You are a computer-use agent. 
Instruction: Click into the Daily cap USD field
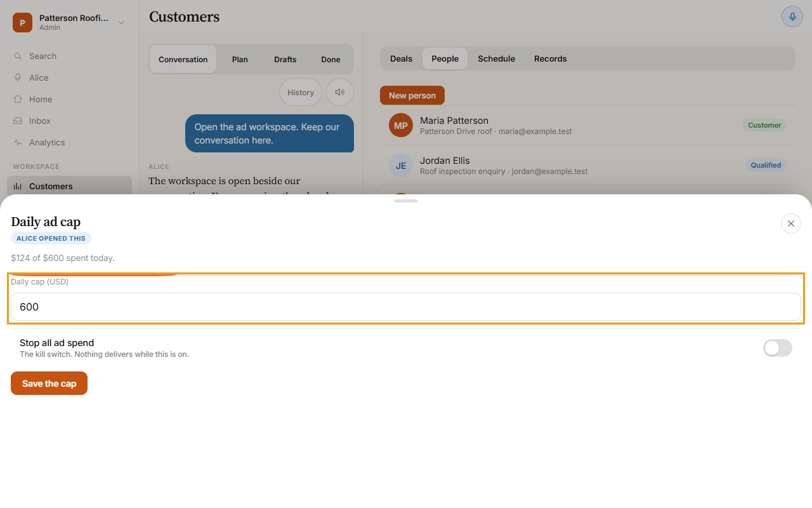(406, 307)
